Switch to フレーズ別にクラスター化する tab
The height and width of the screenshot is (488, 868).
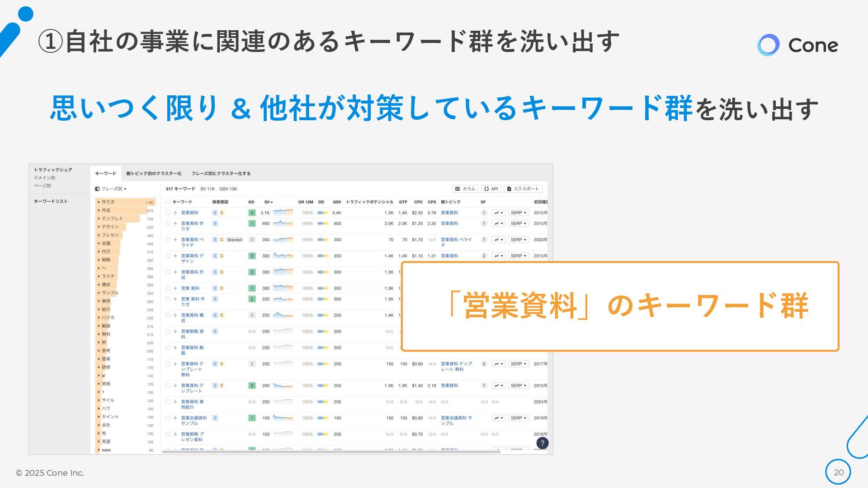click(221, 174)
